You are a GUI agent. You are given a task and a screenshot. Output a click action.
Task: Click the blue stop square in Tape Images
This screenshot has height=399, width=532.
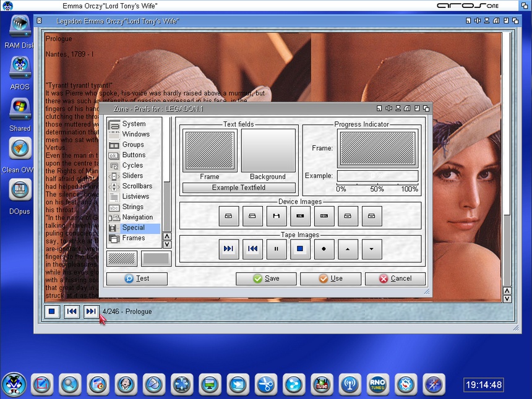pos(300,249)
